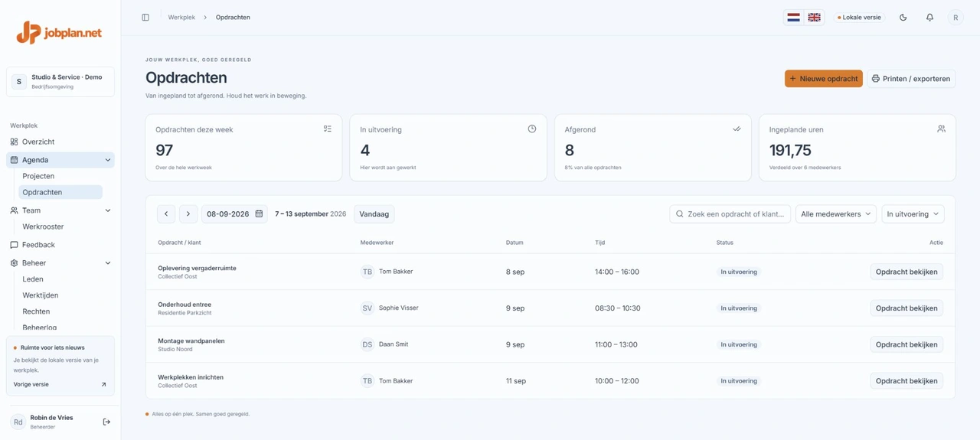980x440 pixels.
Task: Click Opdrachten deze week card
Action: click(243, 148)
